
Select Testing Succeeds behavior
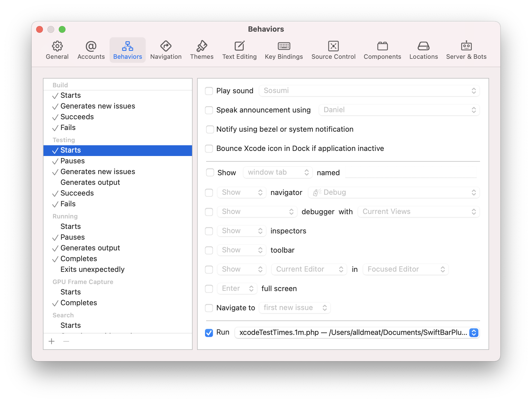[118, 193]
